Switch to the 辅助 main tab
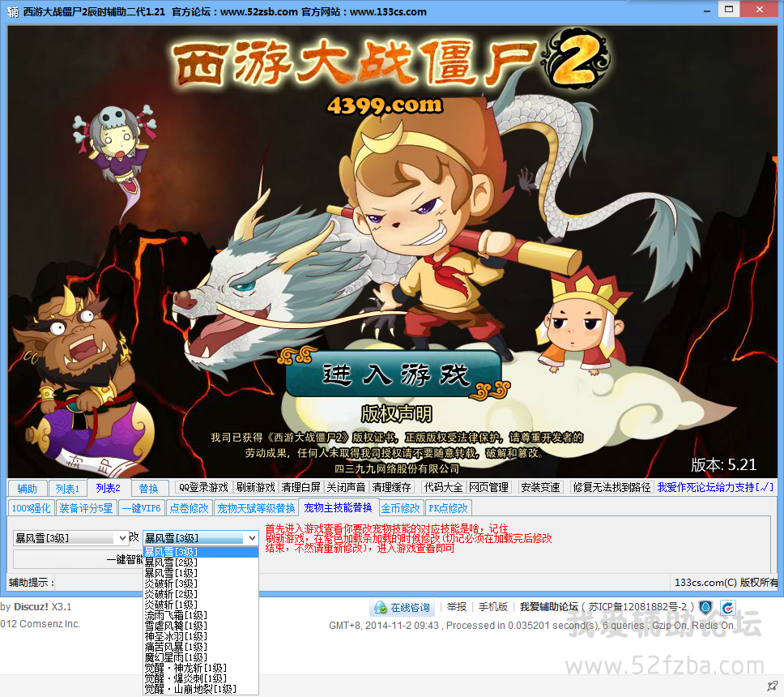The height and width of the screenshot is (697, 784). pos(28,488)
